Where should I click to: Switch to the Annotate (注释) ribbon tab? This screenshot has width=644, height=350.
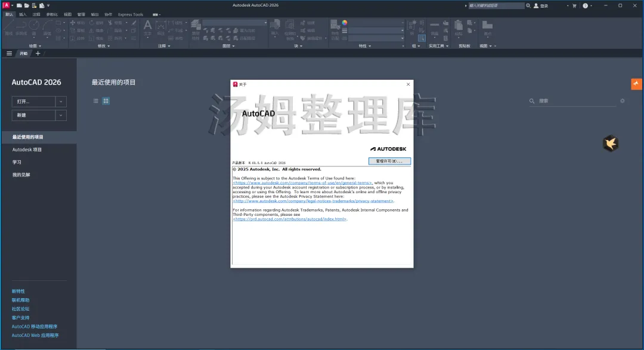tap(36, 14)
